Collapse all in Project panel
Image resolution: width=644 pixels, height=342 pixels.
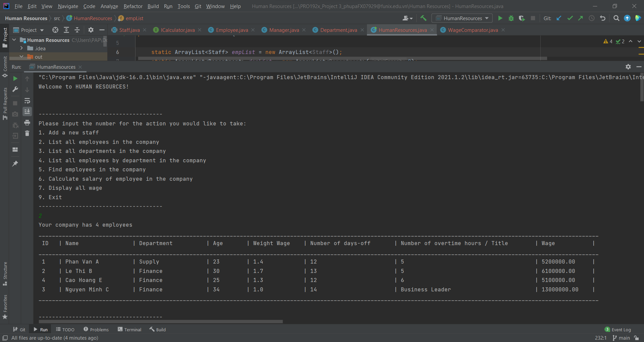[x=77, y=30]
